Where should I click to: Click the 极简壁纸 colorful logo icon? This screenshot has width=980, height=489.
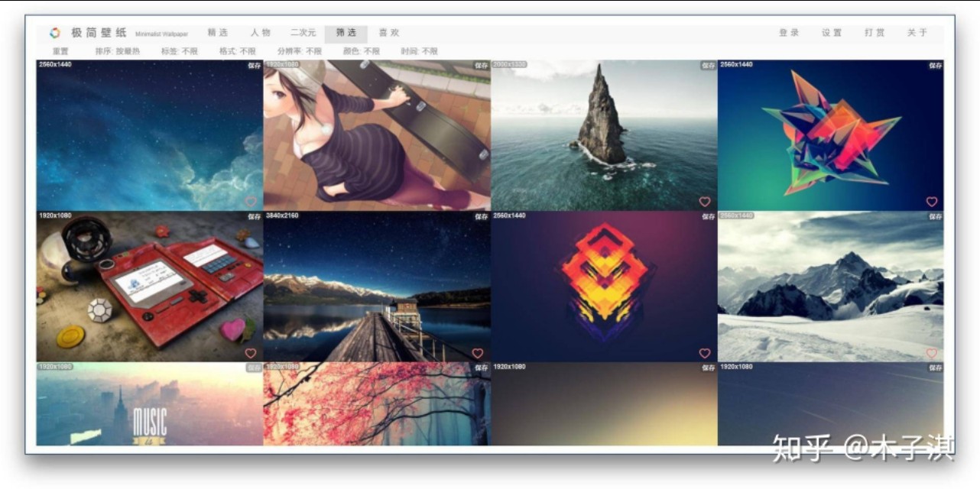click(54, 33)
